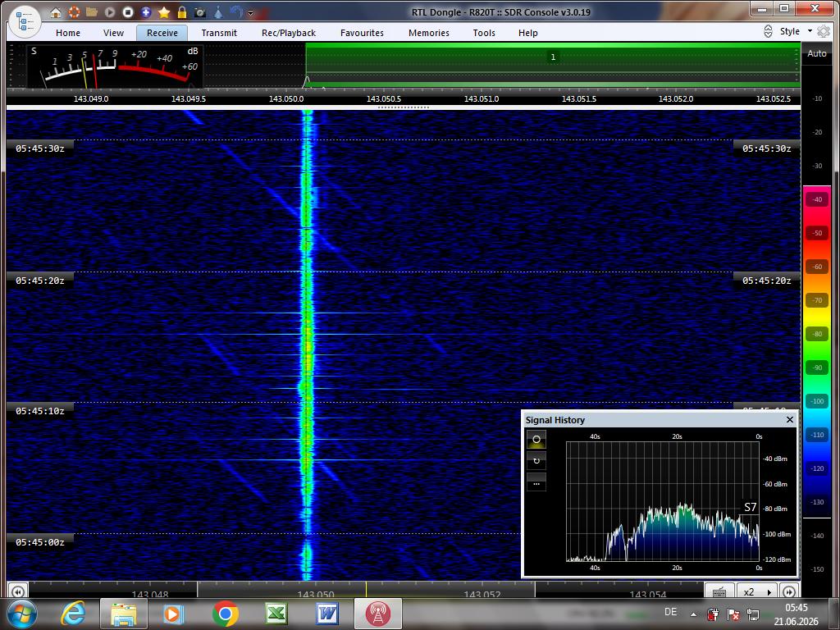The image size is (840, 630).
Task: Open the Favourites ribbon tab
Action: point(362,33)
